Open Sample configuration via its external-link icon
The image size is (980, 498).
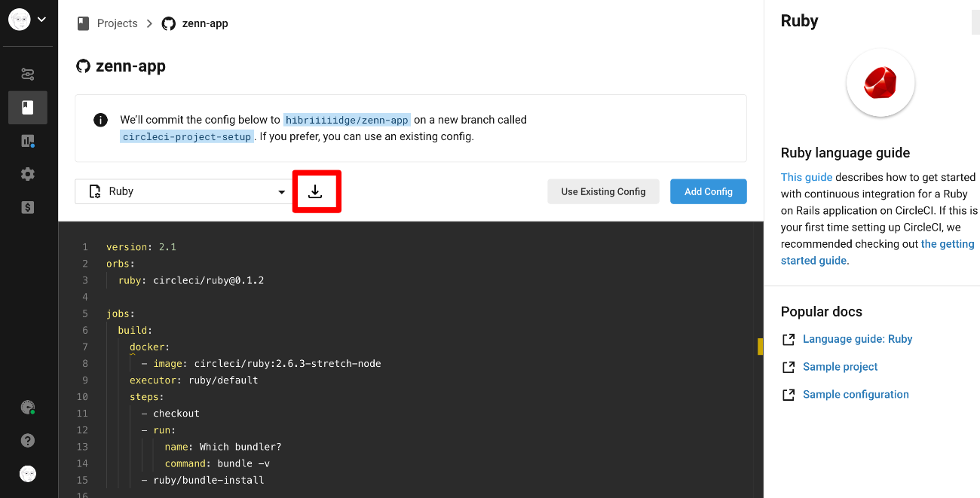(x=789, y=394)
